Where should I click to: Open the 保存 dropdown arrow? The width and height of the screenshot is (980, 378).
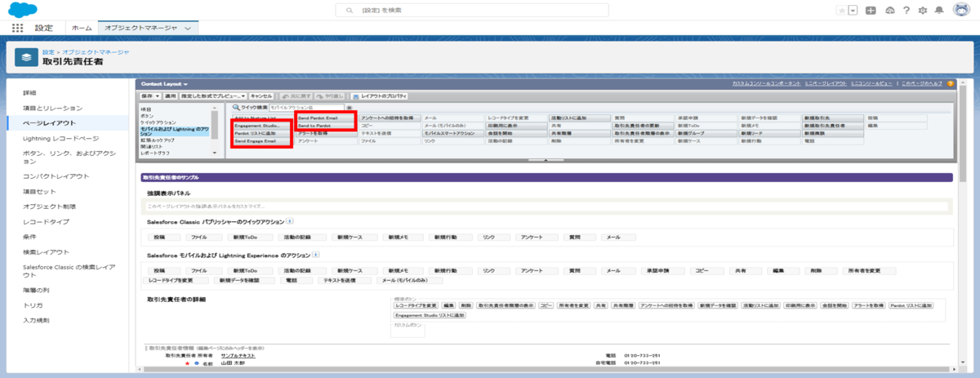(x=157, y=96)
